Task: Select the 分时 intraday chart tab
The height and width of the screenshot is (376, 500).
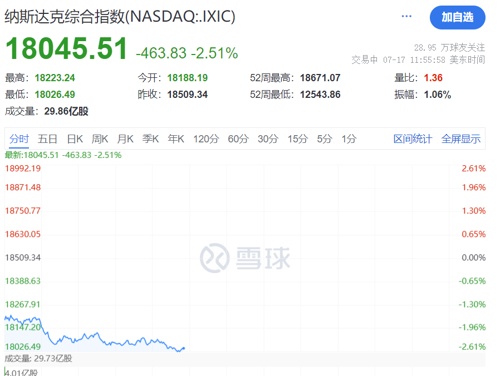Action: point(19,139)
